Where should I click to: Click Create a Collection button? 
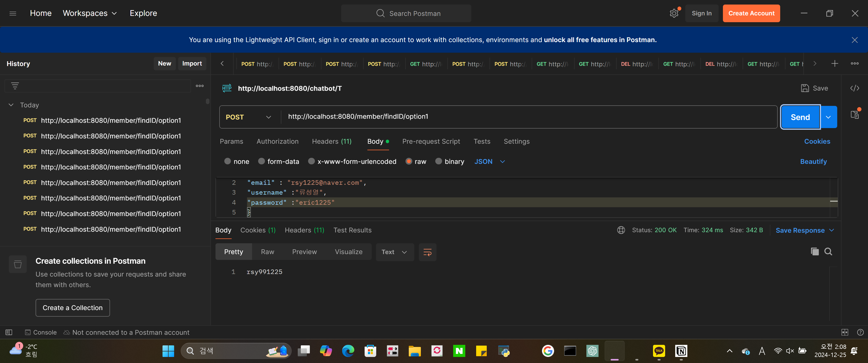[x=72, y=308]
